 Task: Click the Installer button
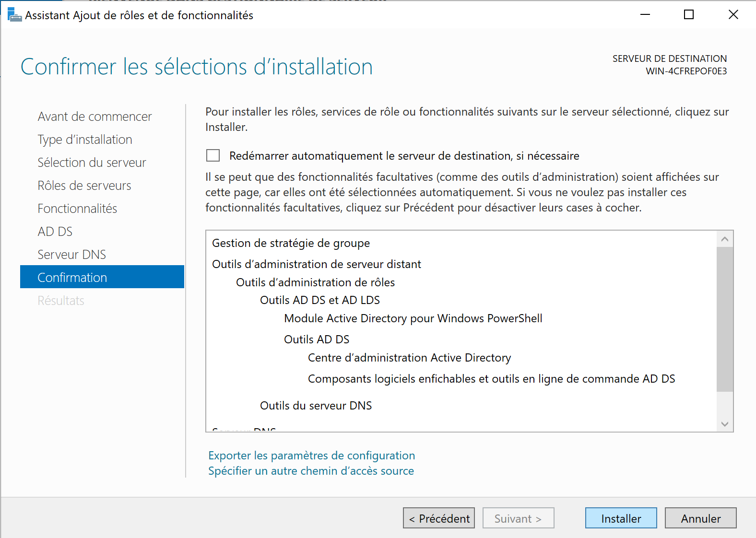click(x=621, y=518)
